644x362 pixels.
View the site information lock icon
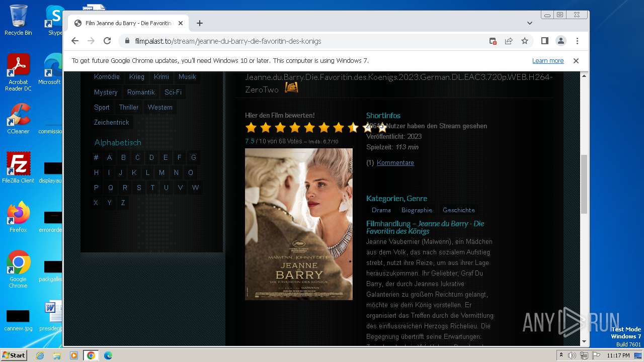pyautogui.click(x=127, y=41)
